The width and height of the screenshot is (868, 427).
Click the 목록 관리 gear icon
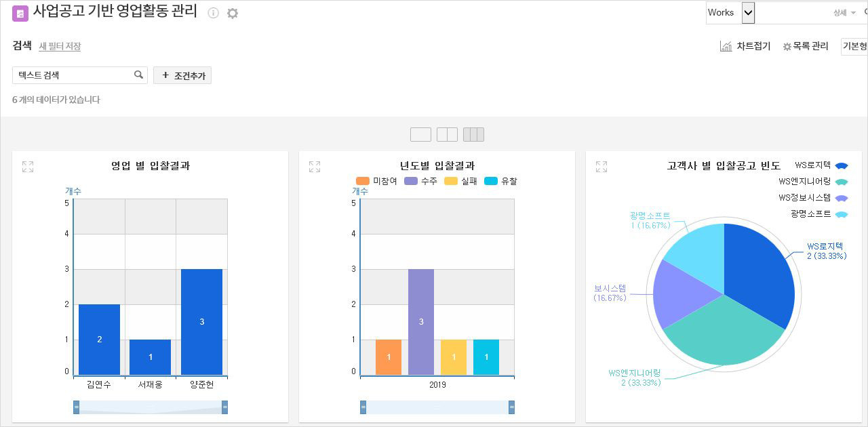(x=787, y=47)
